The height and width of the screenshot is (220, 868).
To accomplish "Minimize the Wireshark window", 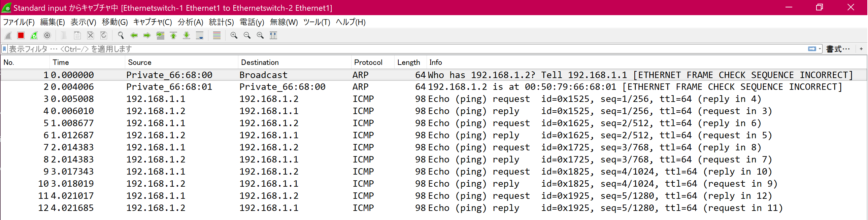I will 789,7.
